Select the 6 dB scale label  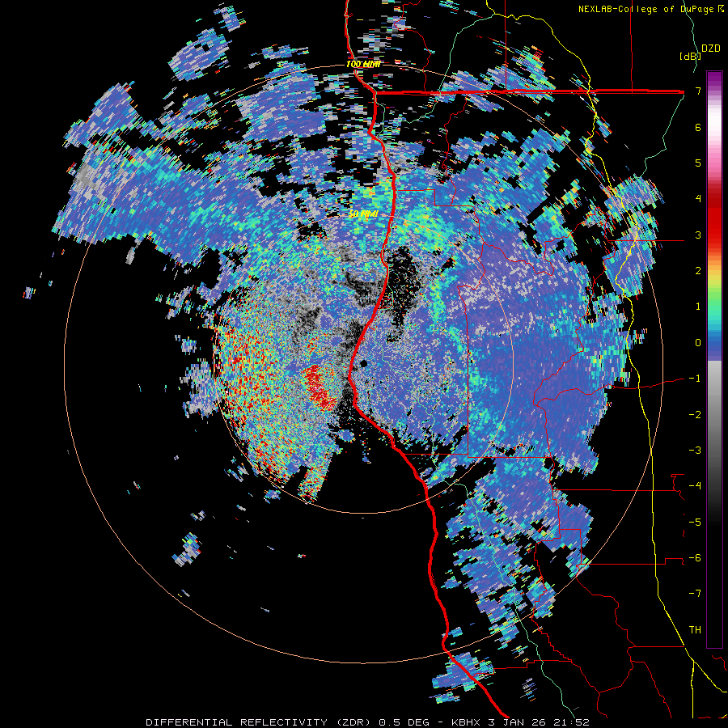tap(698, 127)
